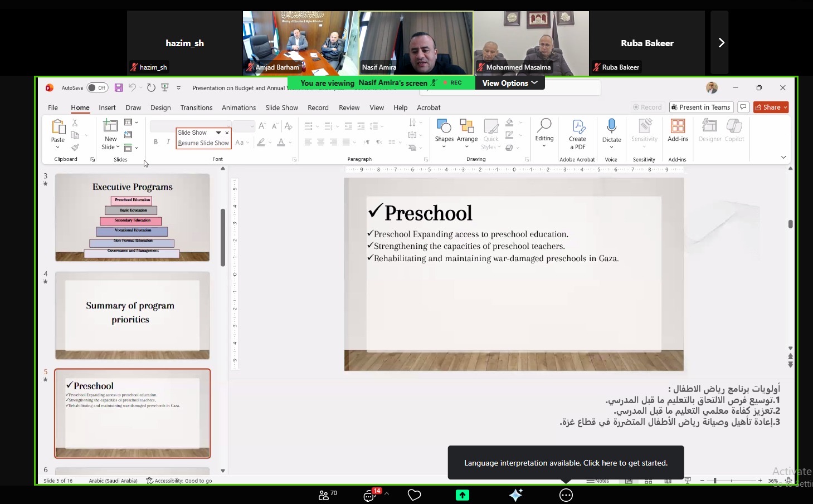Open the Editing dropdown menu
The height and width of the screenshot is (504, 813).
click(544, 134)
